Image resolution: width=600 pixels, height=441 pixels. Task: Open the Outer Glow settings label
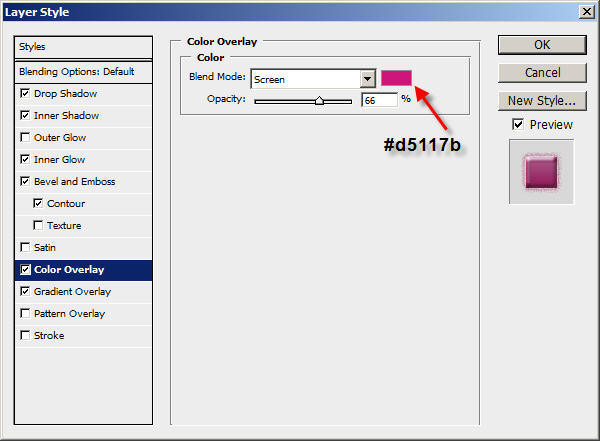tap(60, 137)
